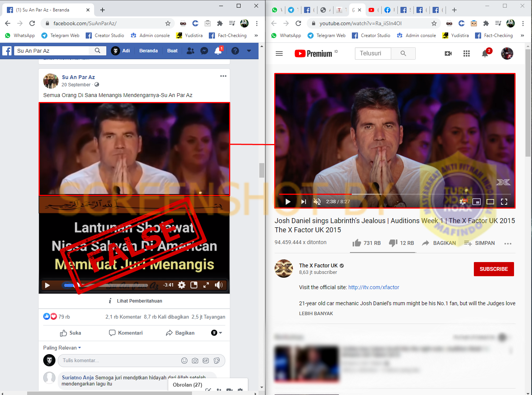
Task: Click Lihat Pemberitahuan link
Action: pos(140,301)
